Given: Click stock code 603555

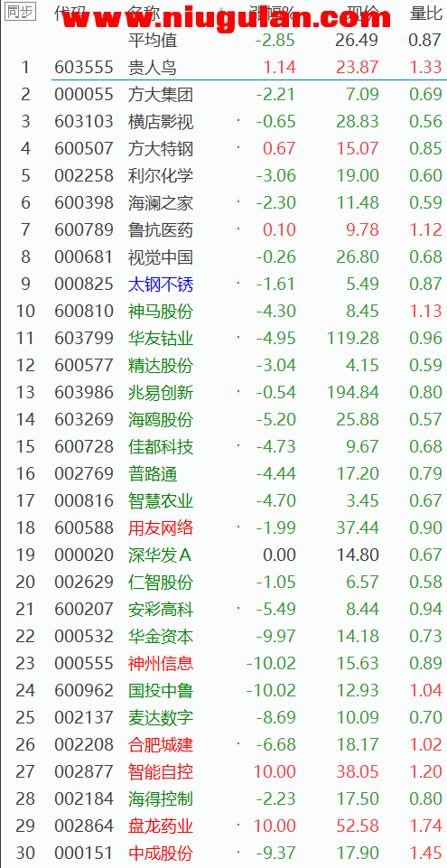Looking at the screenshot, I should point(84,67).
